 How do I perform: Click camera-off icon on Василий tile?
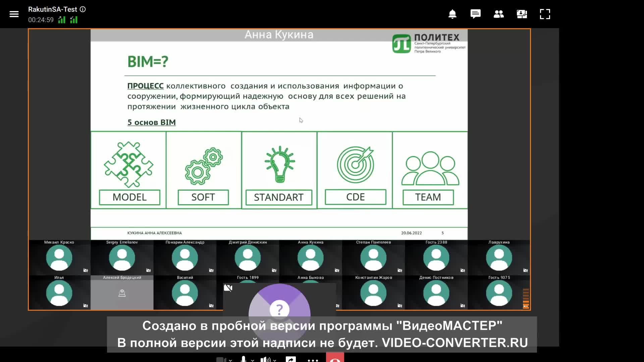tap(211, 305)
